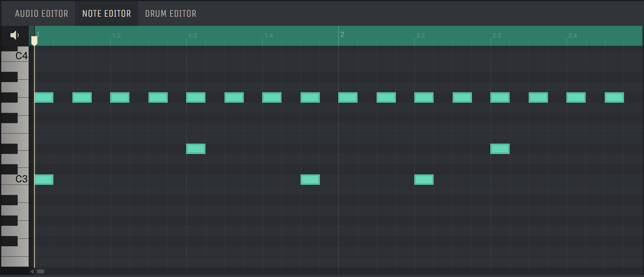644x277 pixels.
Task: Play the C4 piano key
Action: [x=15, y=56]
